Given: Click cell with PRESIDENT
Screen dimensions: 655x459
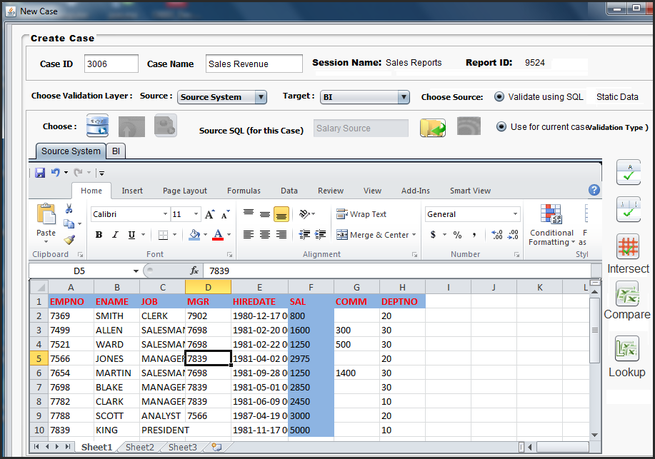Looking at the screenshot, I should coord(162,430).
